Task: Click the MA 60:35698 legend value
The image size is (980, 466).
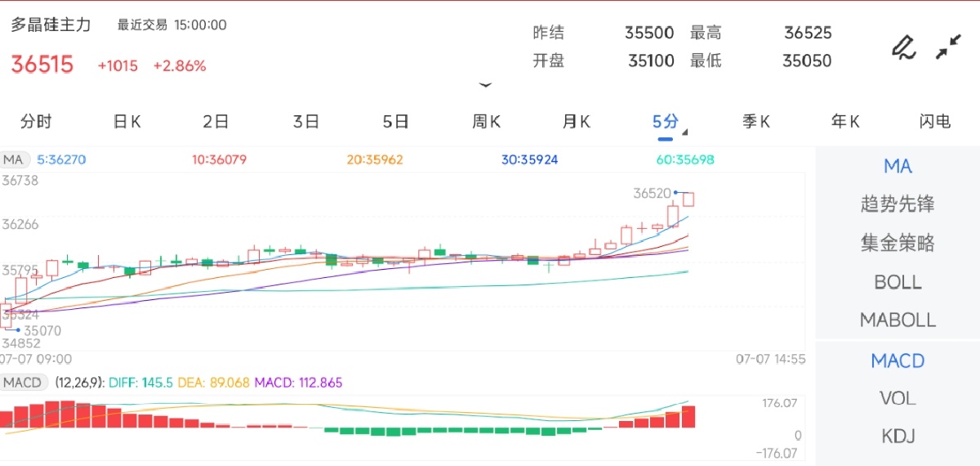Action: (x=684, y=159)
